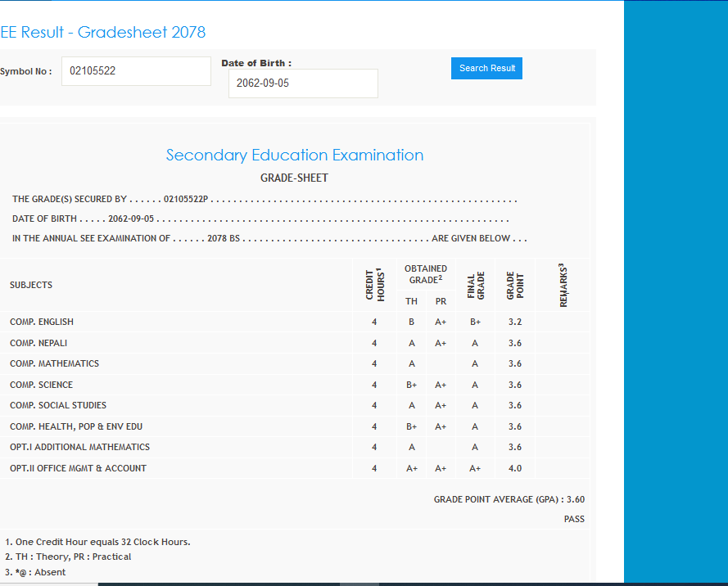
Task: Click the PASS result text
Action: [x=574, y=519]
